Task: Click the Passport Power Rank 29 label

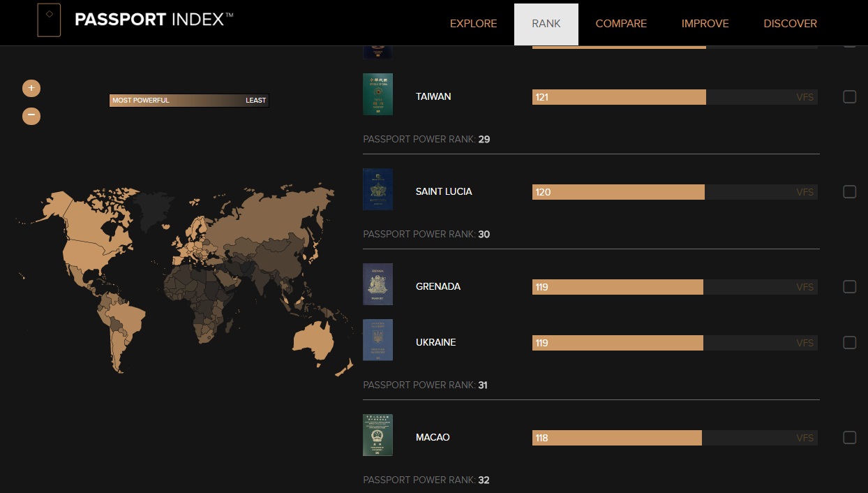Action: (426, 139)
